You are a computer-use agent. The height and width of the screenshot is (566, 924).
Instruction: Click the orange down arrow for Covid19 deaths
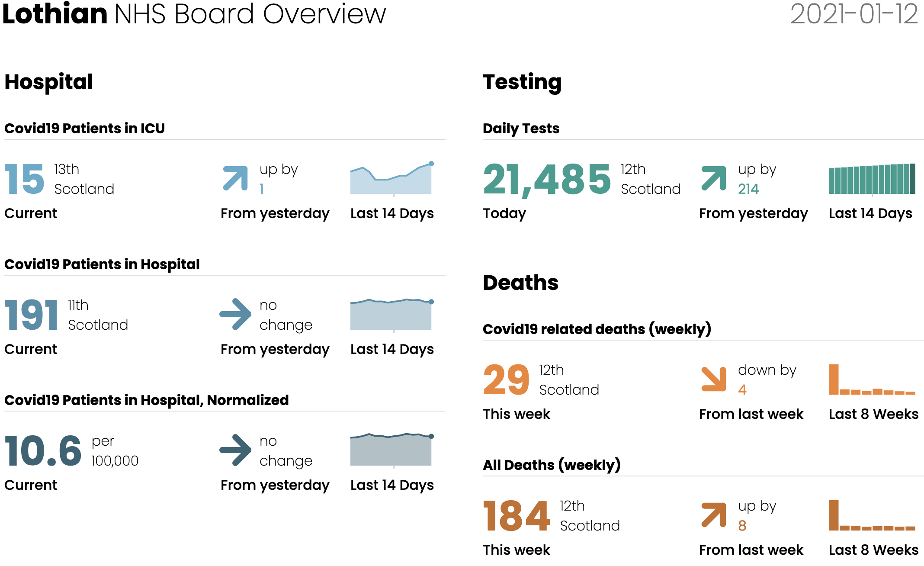tap(714, 379)
